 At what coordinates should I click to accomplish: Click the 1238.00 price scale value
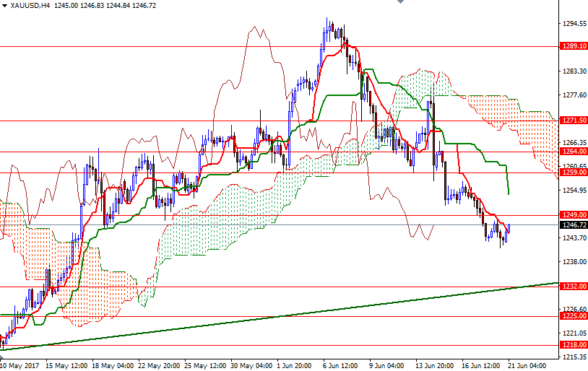pyautogui.click(x=574, y=262)
